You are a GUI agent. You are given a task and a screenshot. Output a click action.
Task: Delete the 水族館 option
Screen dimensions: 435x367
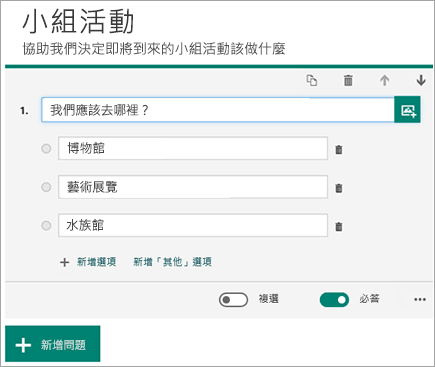(x=339, y=227)
